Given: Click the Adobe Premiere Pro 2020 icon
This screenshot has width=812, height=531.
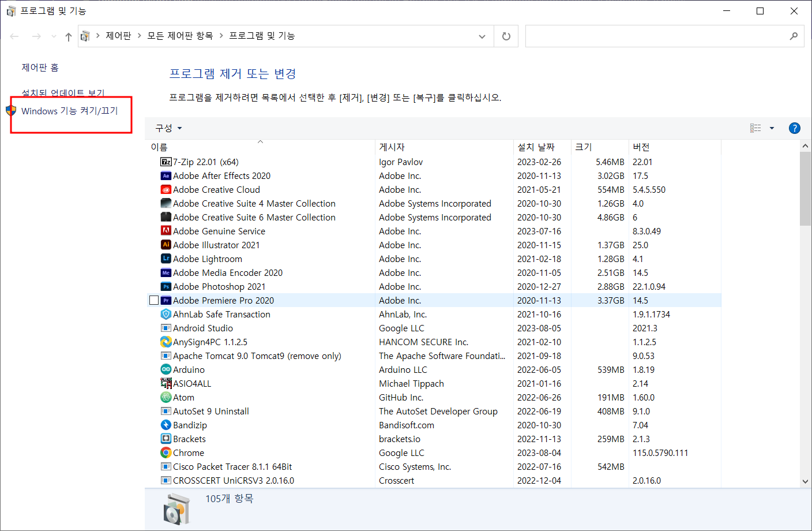Looking at the screenshot, I should click(x=166, y=300).
